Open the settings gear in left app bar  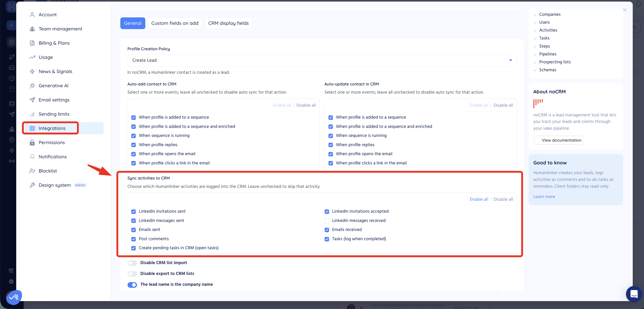point(11,281)
